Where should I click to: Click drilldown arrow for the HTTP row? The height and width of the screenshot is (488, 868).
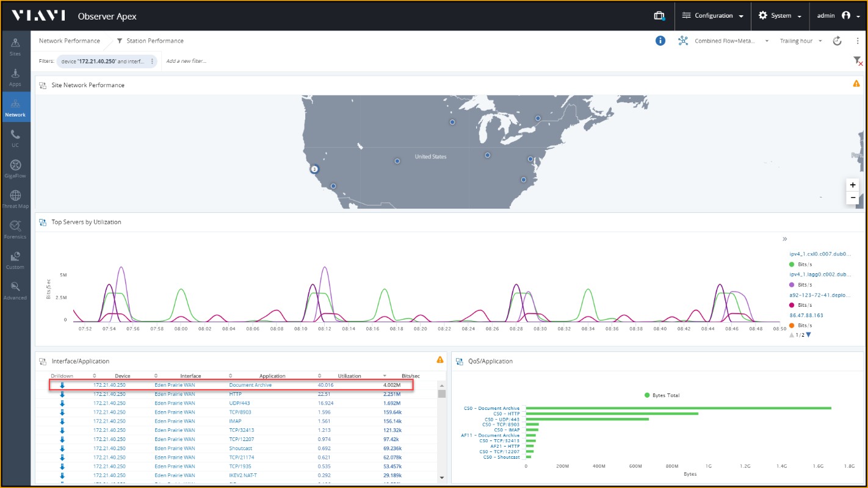click(x=62, y=394)
